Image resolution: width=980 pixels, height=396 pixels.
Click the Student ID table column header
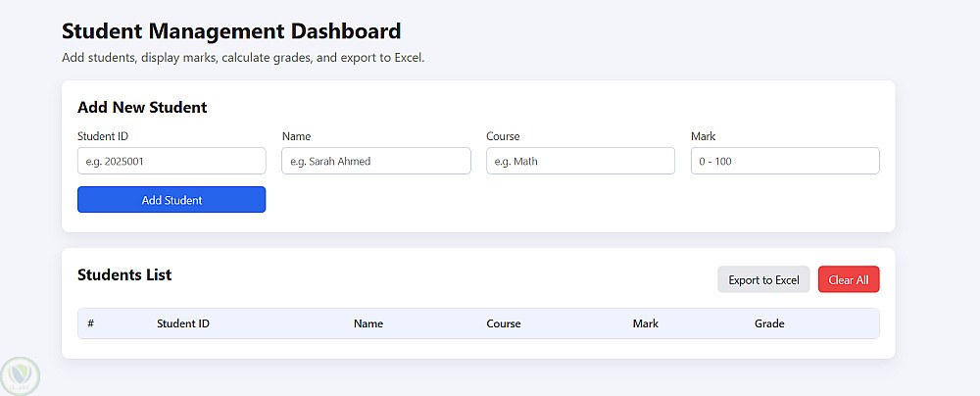coord(183,323)
